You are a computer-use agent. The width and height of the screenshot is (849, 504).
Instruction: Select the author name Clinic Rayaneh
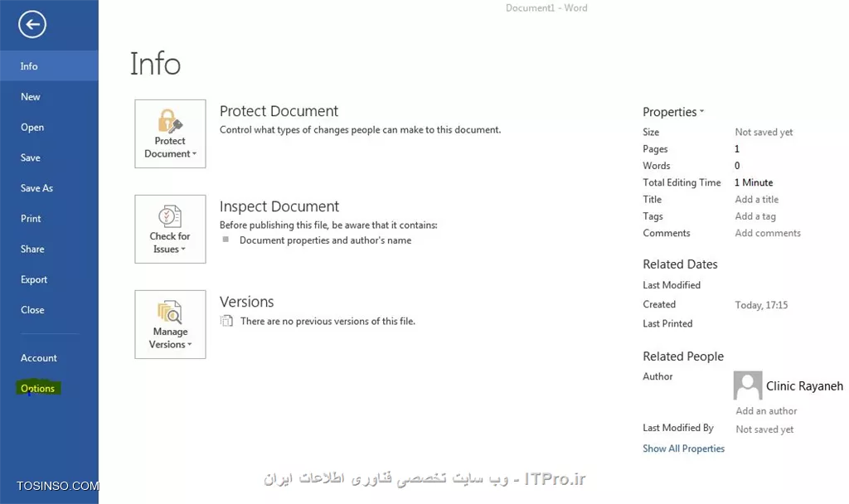click(804, 386)
